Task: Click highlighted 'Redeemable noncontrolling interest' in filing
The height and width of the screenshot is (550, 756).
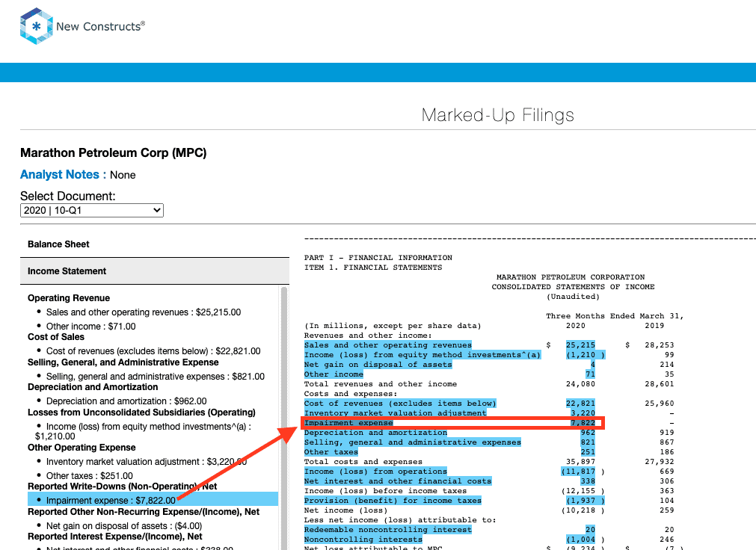Action: click(387, 529)
